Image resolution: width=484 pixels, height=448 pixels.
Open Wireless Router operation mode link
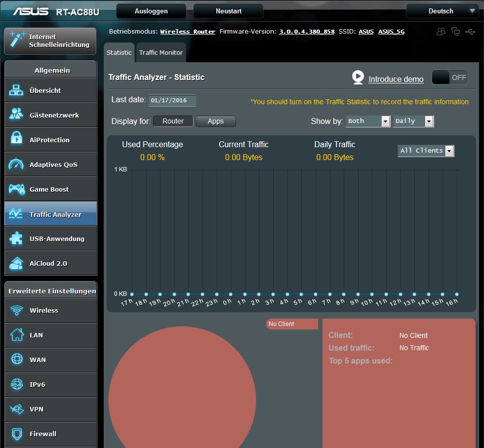coord(188,32)
